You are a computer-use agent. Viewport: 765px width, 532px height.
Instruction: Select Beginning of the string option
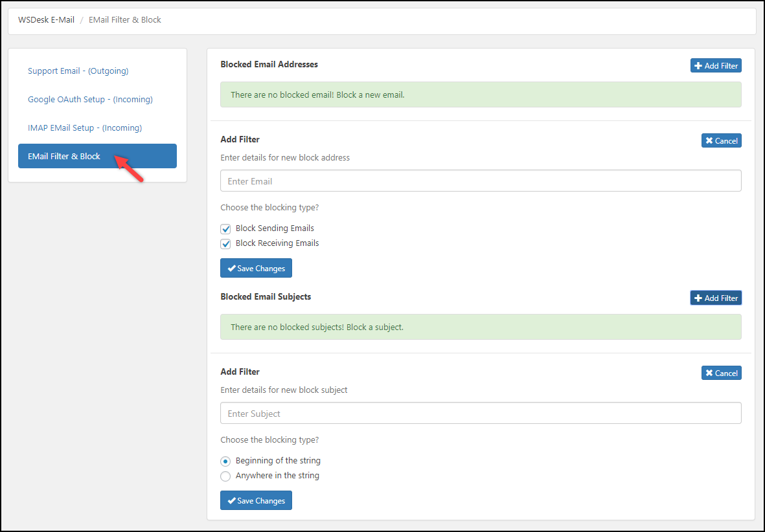coord(225,461)
